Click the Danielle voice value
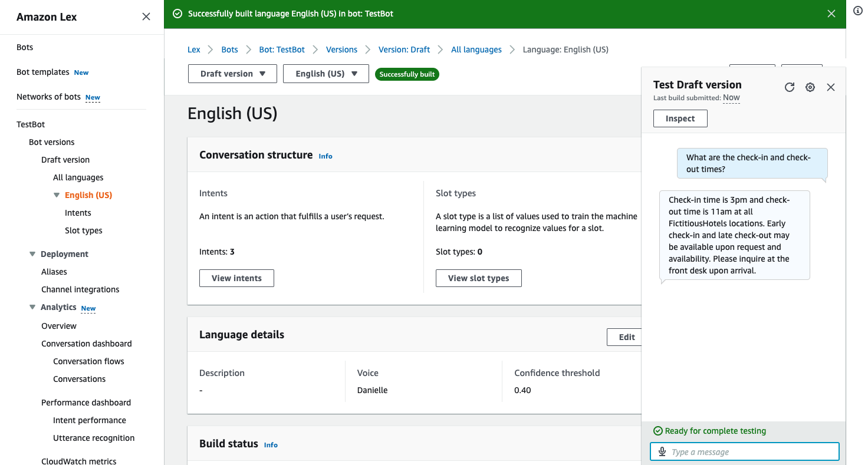This screenshot has width=868, height=465. [373, 390]
